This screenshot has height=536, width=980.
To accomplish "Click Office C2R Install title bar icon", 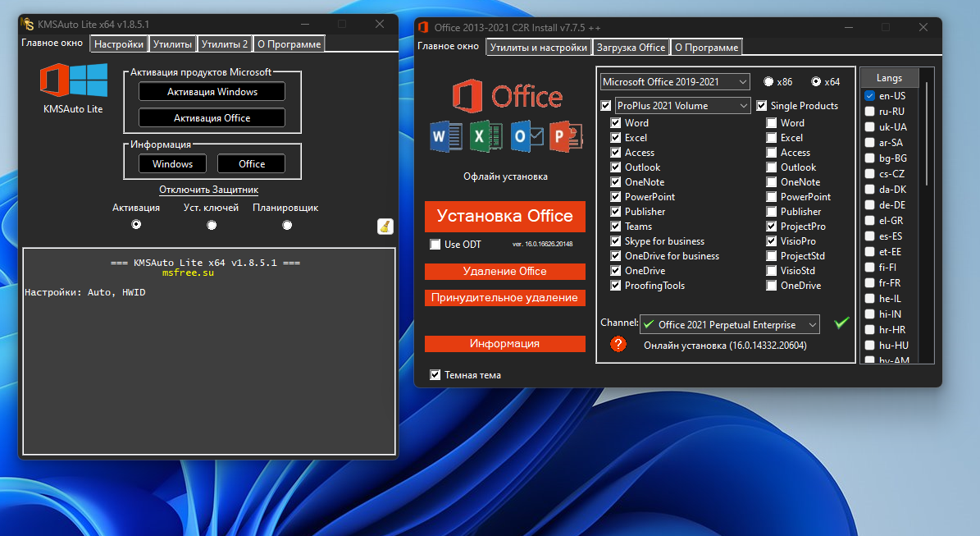I will pos(423,27).
